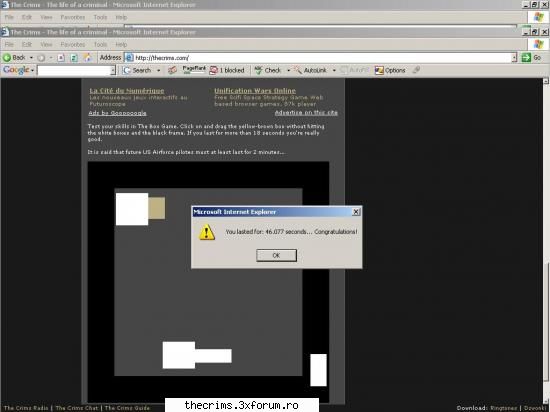Expand the Address bar history dropdown
This screenshot has width=550, height=412.
(514, 58)
